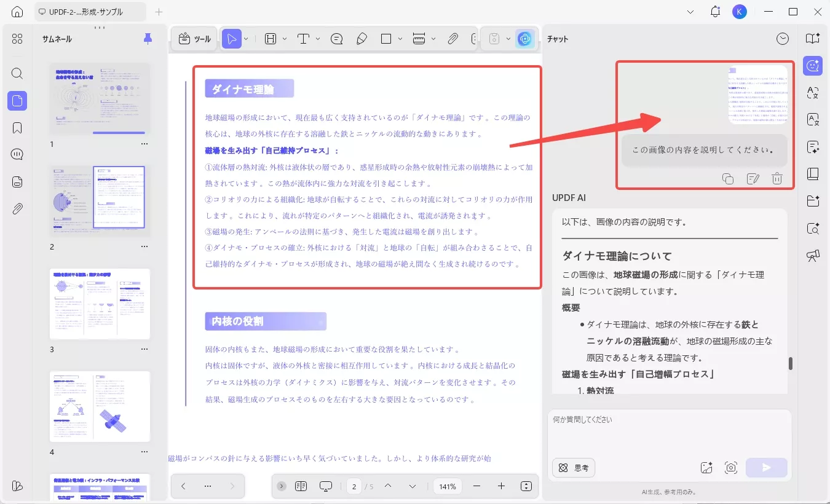Select page 3 thumbnail
Screen dimensions: 830x504
click(100, 304)
